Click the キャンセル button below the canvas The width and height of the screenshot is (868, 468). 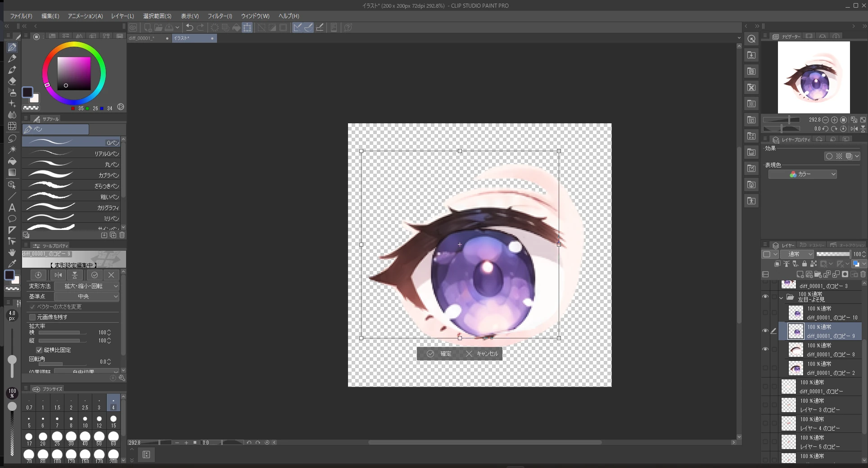(482, 354)
